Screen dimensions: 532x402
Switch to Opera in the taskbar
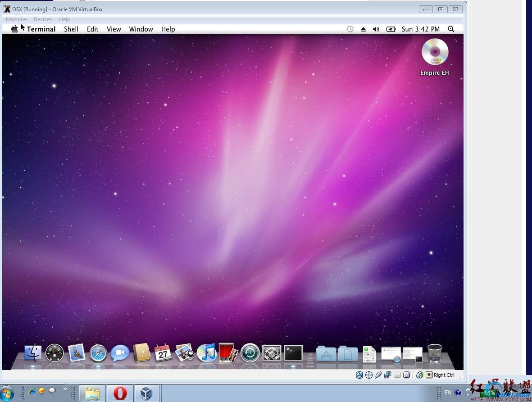[120, 393]
